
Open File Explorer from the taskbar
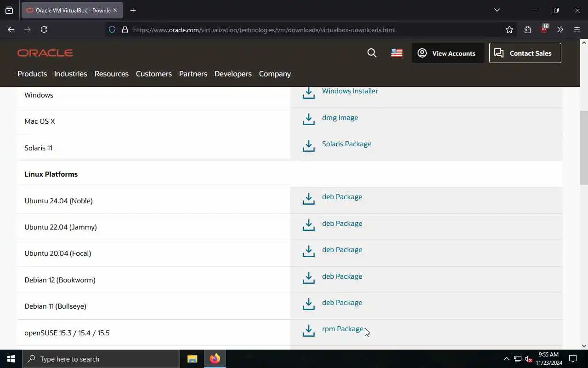(x=192, y=359)
